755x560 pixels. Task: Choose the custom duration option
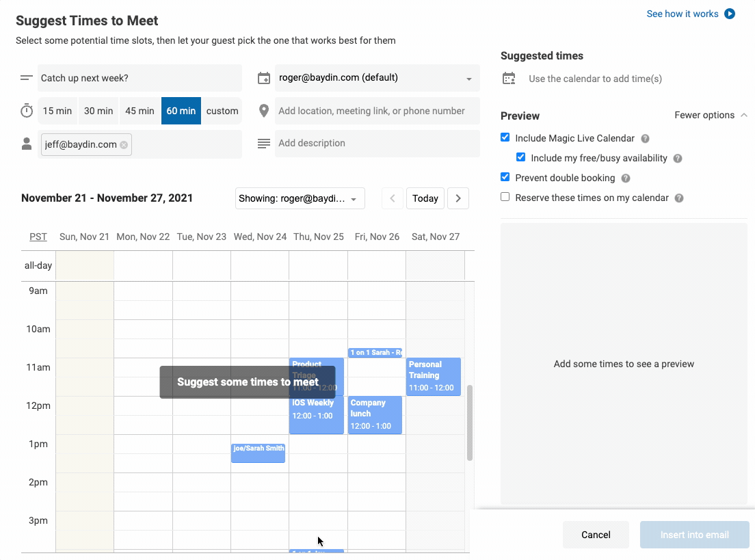[x=222, y=111]
